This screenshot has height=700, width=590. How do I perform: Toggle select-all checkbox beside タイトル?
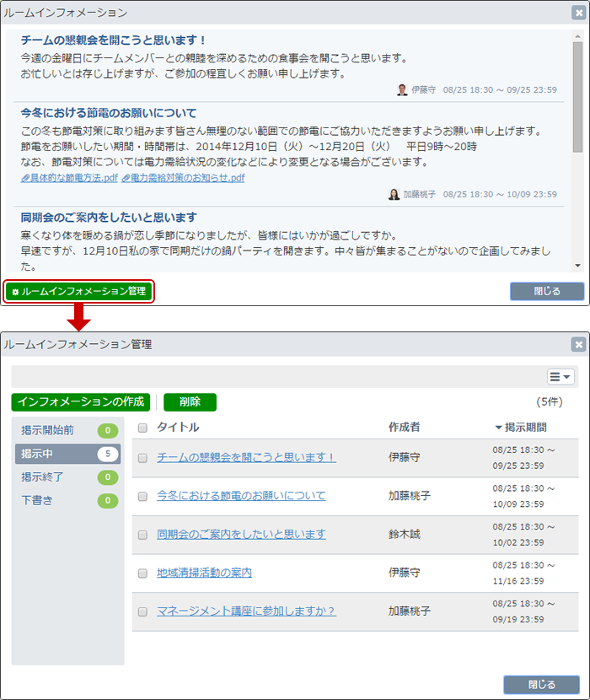142,428
